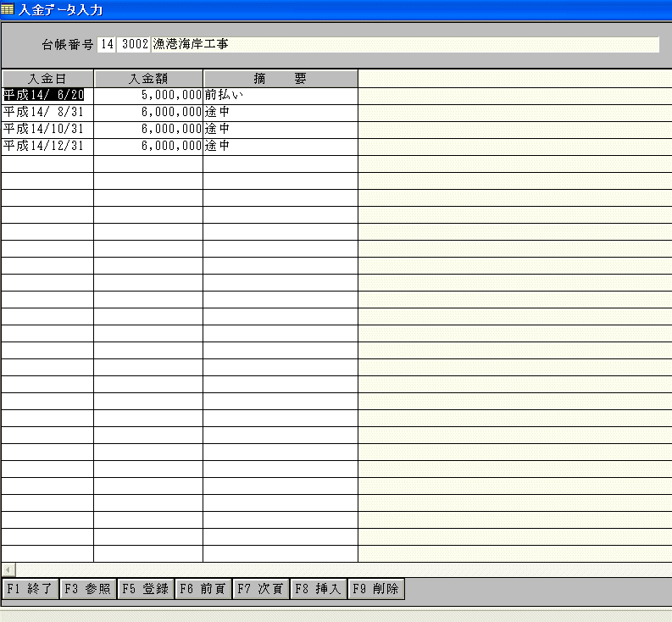
Task: Click the 入金日 column header
Action: (x=47, y=79)
